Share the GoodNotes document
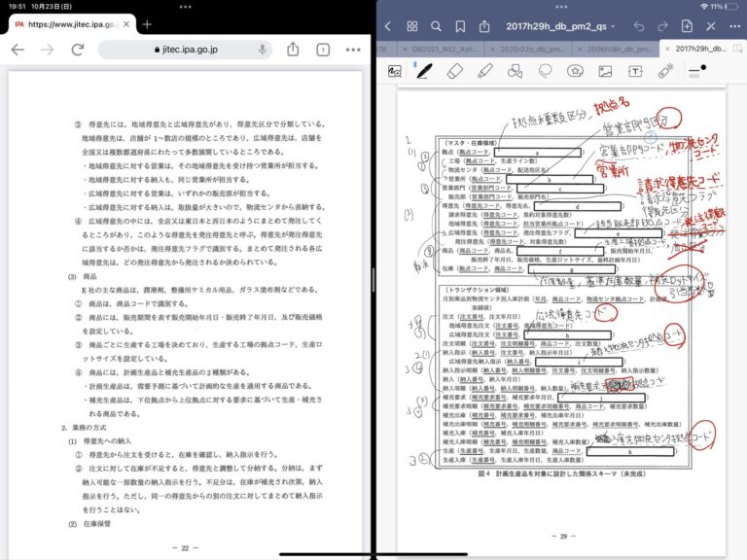The image size is (747, 560). click(x=484, y=25)
